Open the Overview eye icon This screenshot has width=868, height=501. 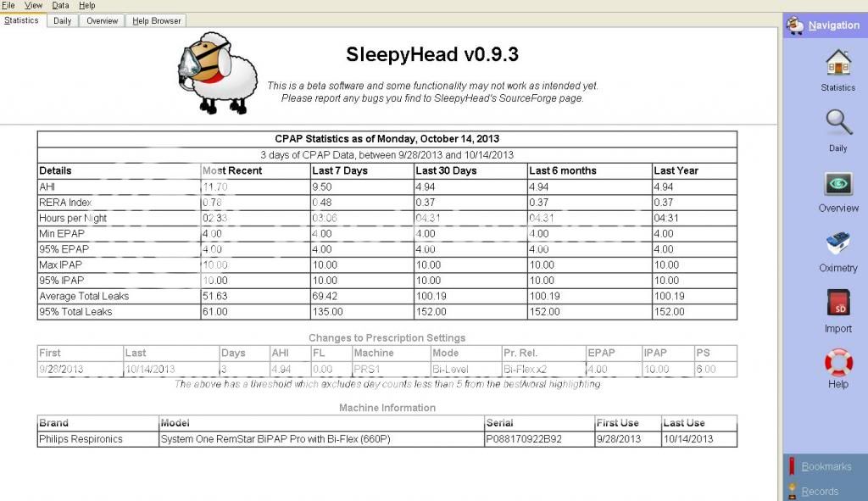837,184
